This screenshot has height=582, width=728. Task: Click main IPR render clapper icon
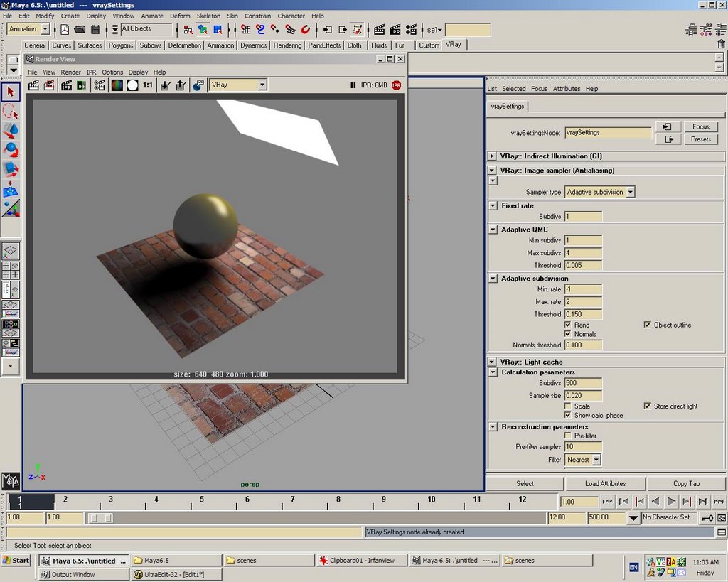tap(395, 30)
